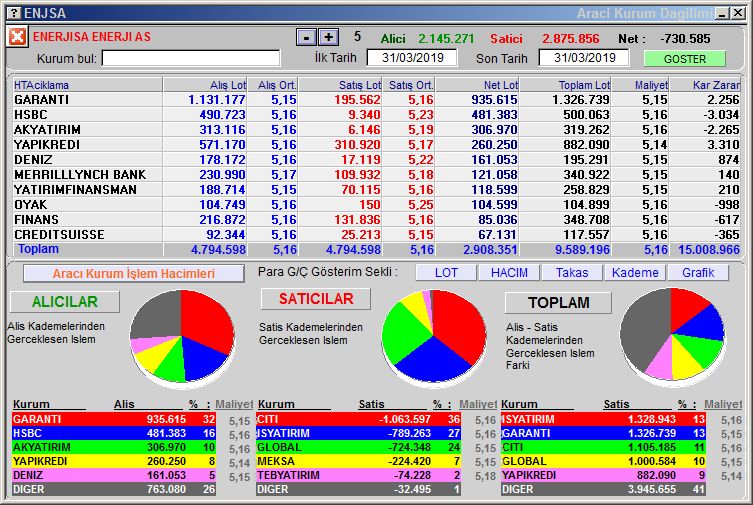Screen dimensions: 753x505
Task: Click green AKYATIRIM row in buyers list
Action: [114, 447]
